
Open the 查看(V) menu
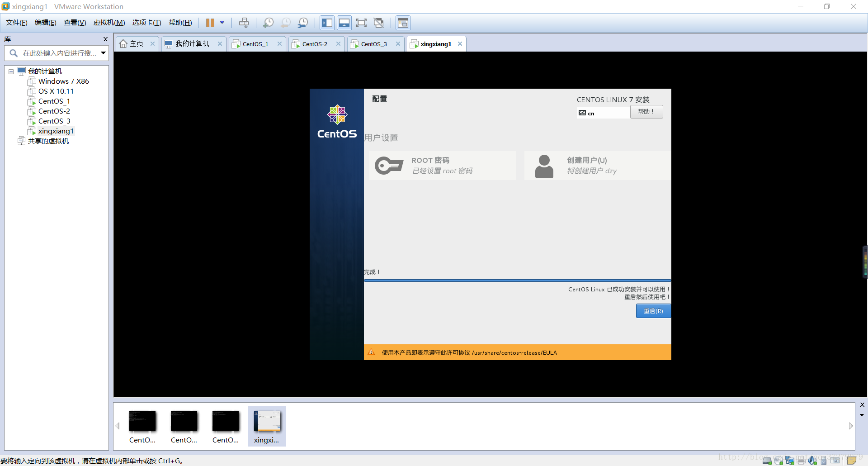(75, 23)
